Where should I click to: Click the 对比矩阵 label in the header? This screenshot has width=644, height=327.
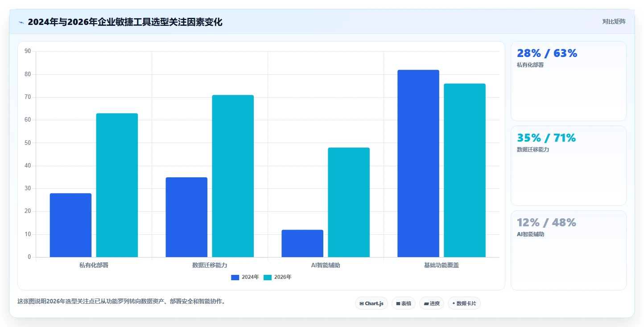pos(614,21)
